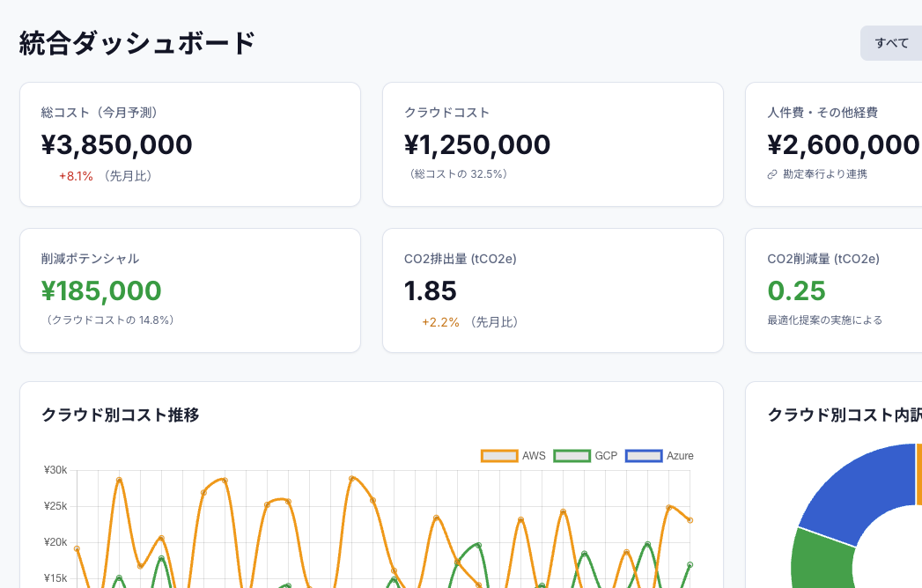Toggle the GCP series in the chart legend
Screen dimensions: 922x588
pos(607,455)
